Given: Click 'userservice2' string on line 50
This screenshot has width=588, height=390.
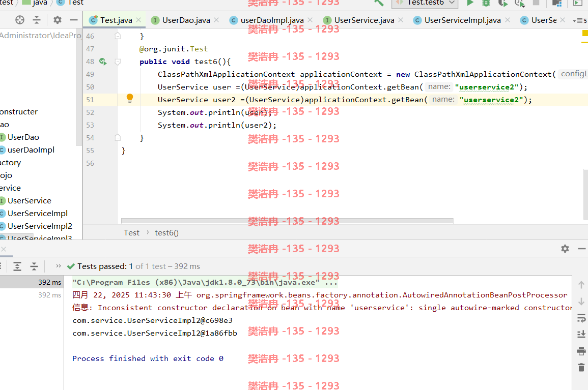Looking at the screenshot, I should coord(486,87).
